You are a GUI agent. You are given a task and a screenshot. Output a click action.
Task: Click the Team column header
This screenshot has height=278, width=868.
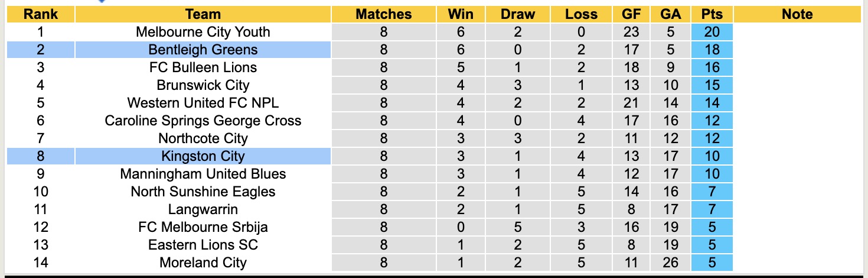pos(203,14)
